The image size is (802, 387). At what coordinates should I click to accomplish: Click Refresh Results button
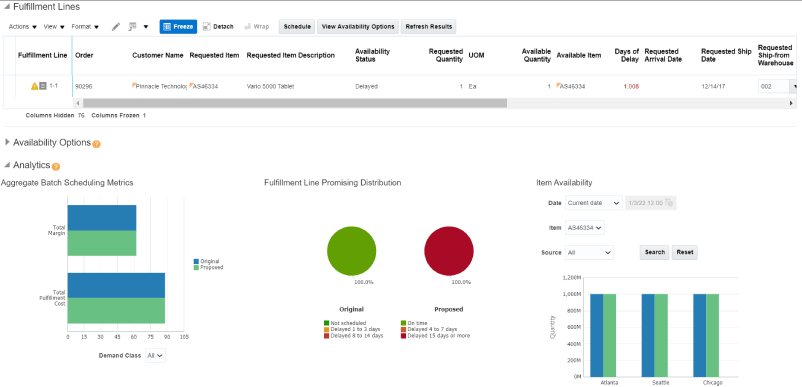pos(429,27)
